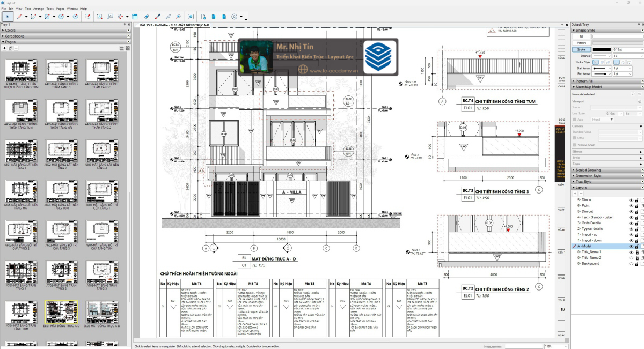Show the 0 - Background layer

coord(631,264)
